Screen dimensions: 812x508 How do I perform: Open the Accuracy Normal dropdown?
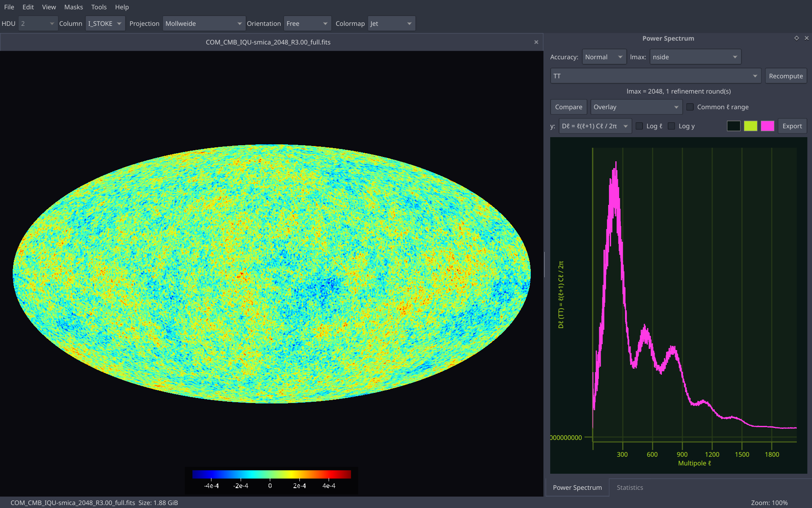604,57
